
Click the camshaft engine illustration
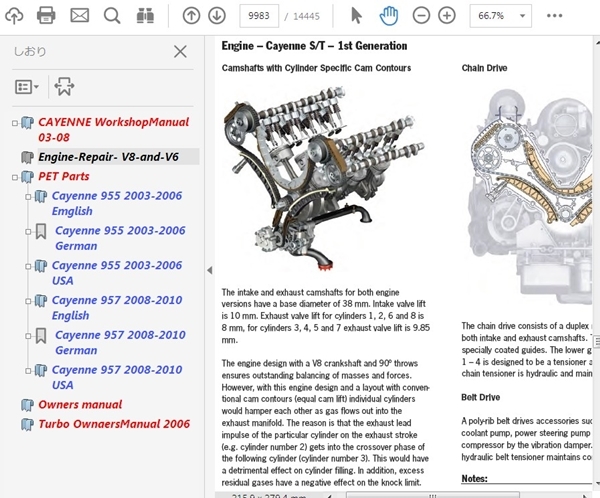(324, 178)
